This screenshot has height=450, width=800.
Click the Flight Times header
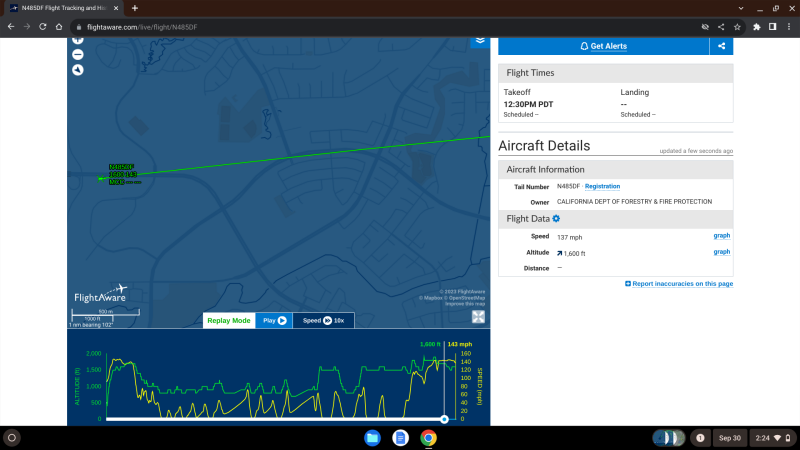click(x=616, y=73)
